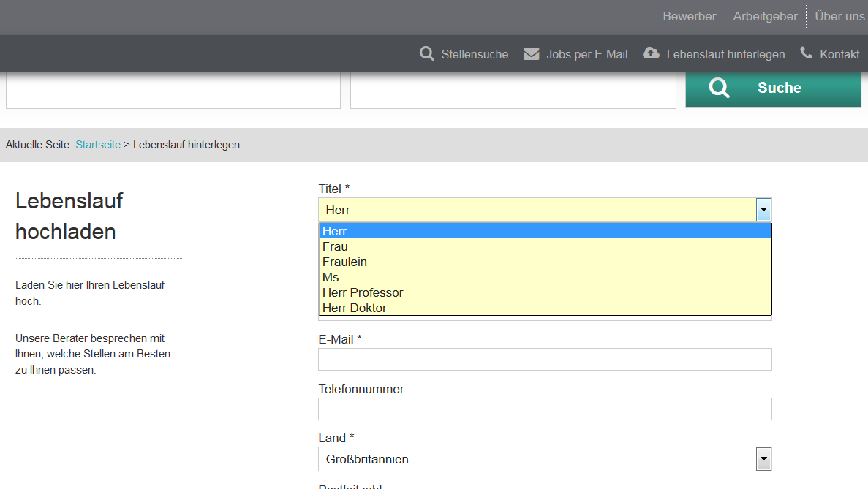Choose Frau in the Titel options
868x489 pixels.
point(545,246)
